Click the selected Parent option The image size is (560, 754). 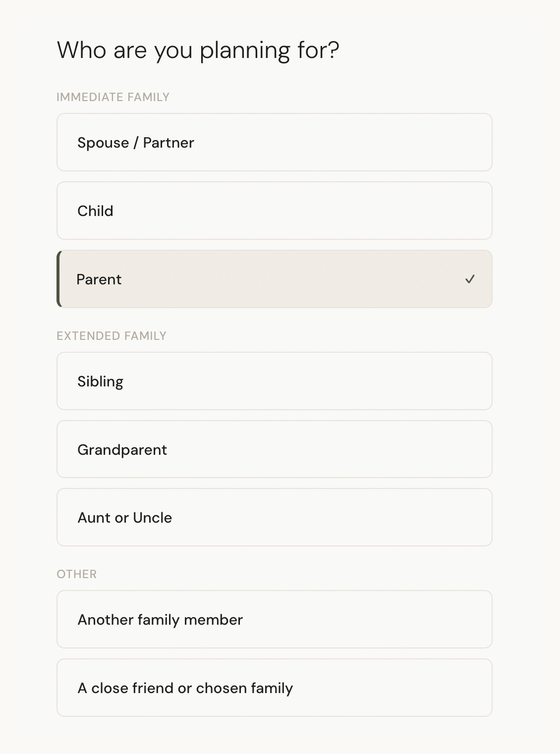[274, 279]
